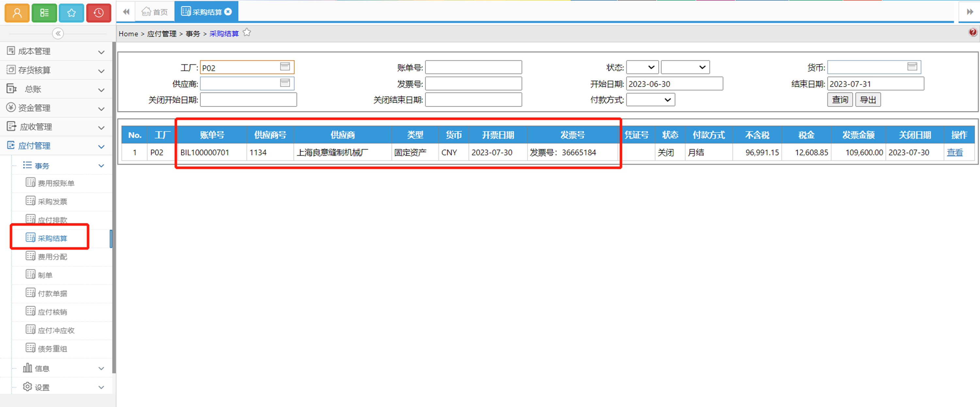Image resolution: width=980 pixels, height=407 pixels.
Task: Focus the 关闭开始日期 input field
Action: coord(248,100)
